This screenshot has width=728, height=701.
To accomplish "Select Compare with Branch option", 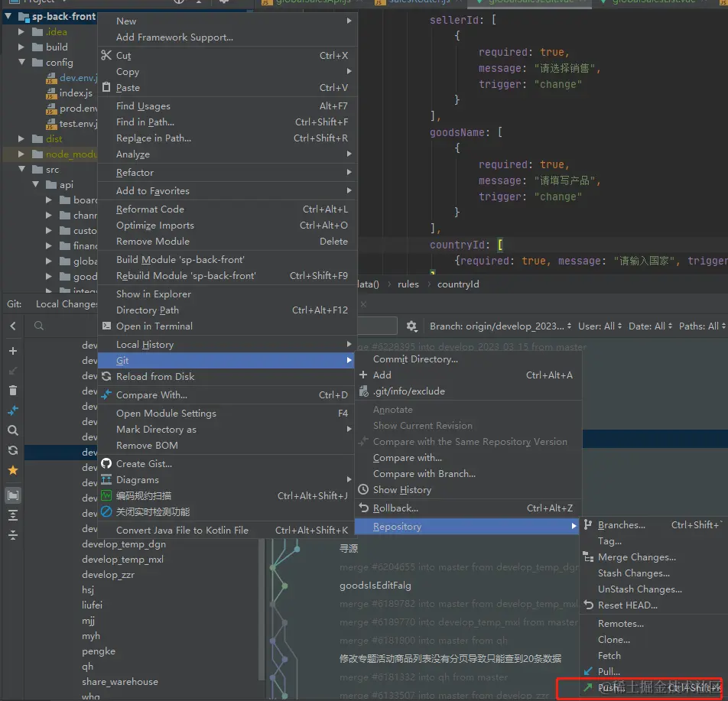I will coord(468,473).
